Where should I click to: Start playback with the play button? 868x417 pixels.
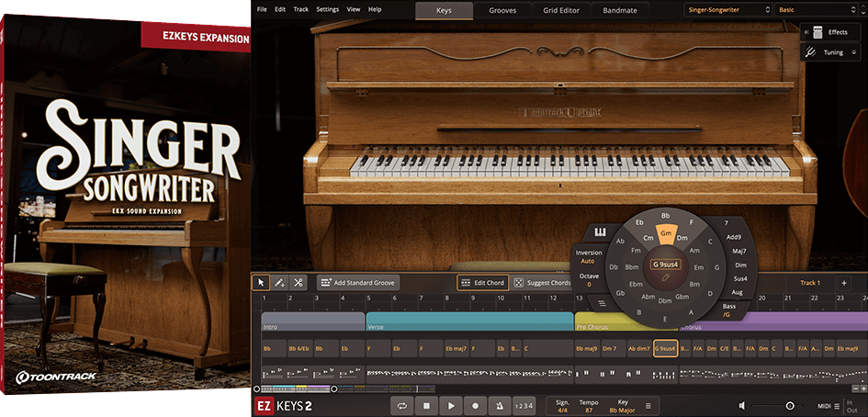(x=451, y=406)
